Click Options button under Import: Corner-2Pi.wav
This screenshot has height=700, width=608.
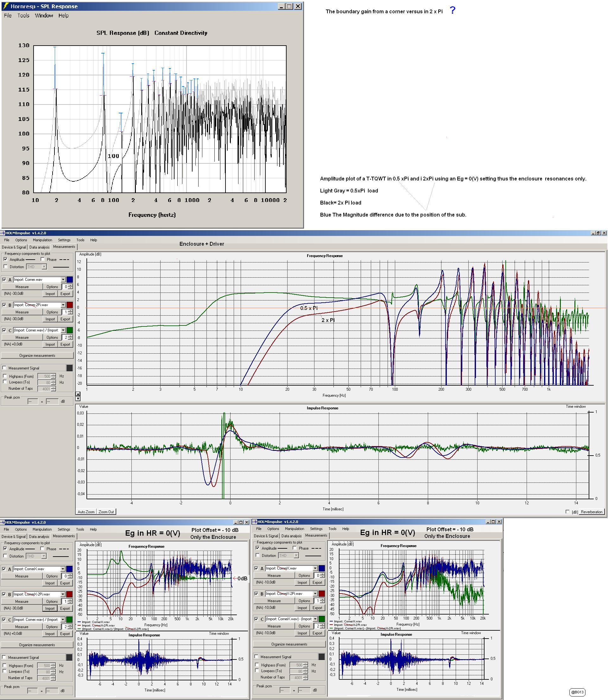click(52, 312)
